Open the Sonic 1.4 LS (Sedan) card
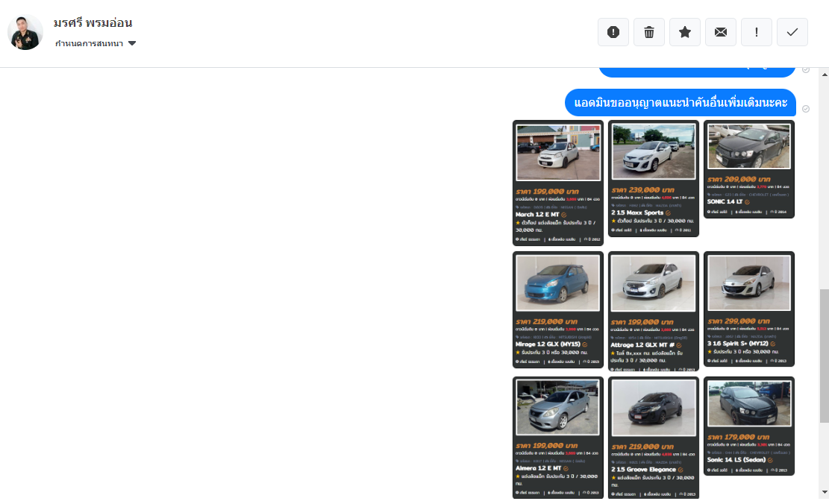This screenshot has height=504, width=829. coord(749,426)
